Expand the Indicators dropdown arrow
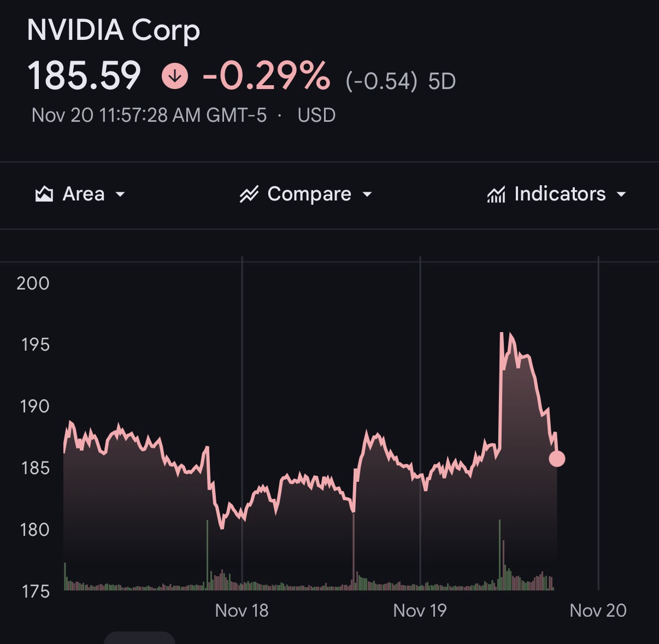659x644 pixels. coord(621,194)
